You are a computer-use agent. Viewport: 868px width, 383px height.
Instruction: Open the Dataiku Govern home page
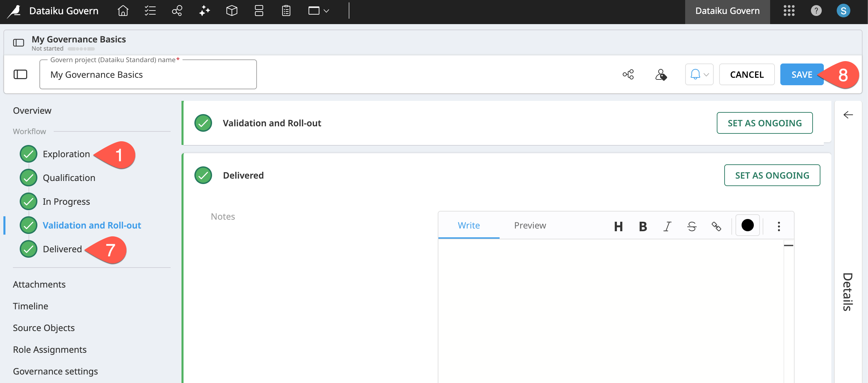pyautogui.click(x=122, y=11)
